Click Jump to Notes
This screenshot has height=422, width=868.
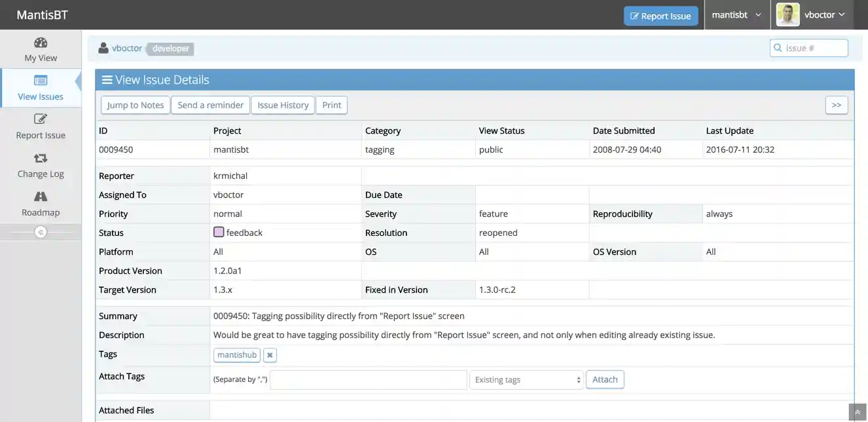coord(135,105)
